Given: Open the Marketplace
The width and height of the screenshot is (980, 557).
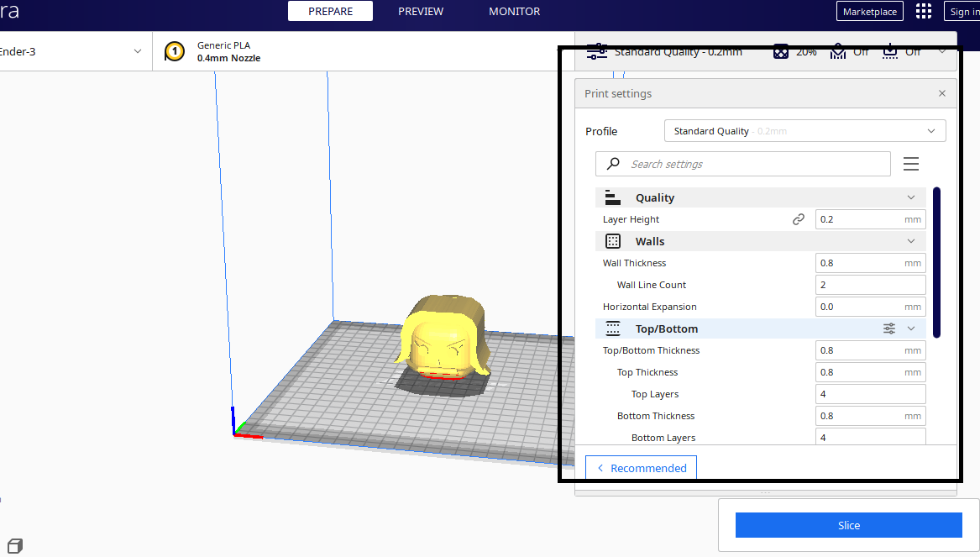Looking at the screenshot, I should 869,11.
